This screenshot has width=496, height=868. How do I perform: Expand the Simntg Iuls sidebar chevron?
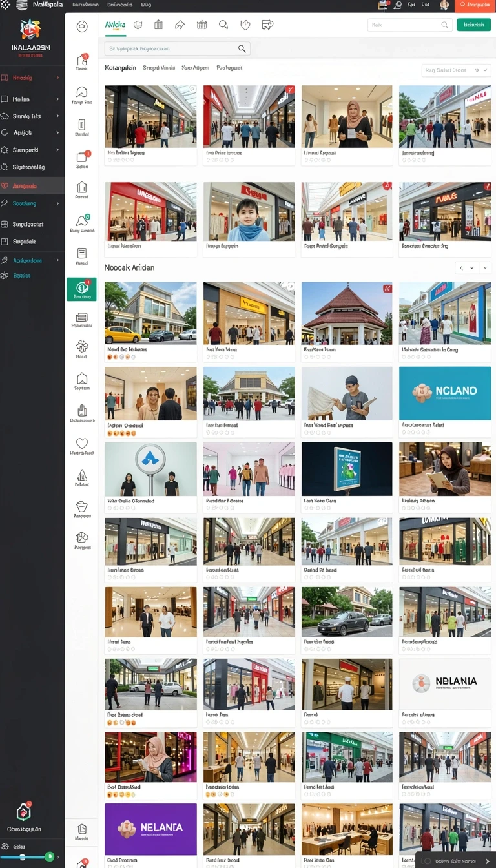tap(57, 116)
